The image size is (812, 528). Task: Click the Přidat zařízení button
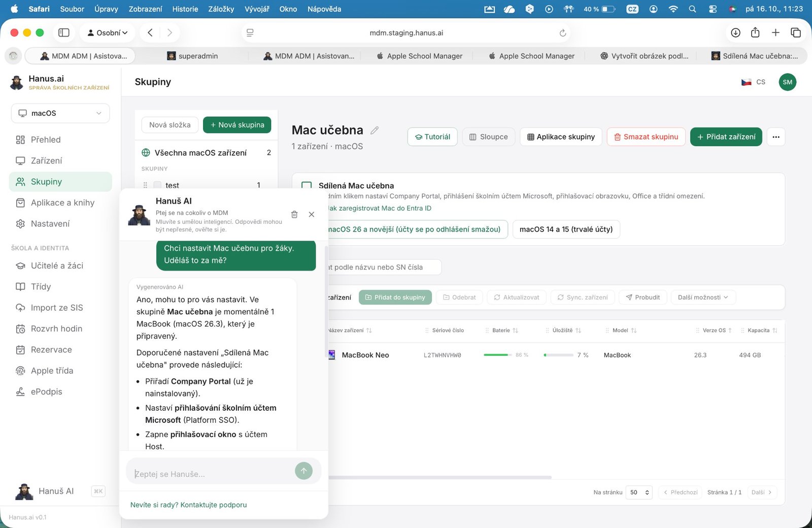726,137
